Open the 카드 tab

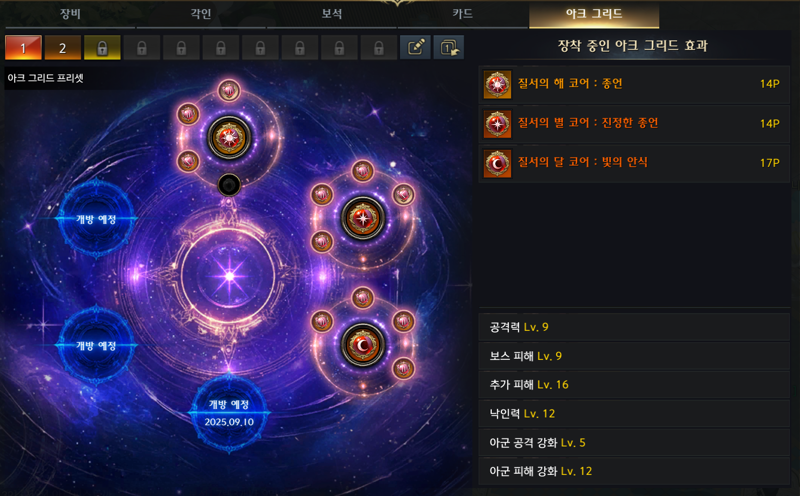coord(462,14)
